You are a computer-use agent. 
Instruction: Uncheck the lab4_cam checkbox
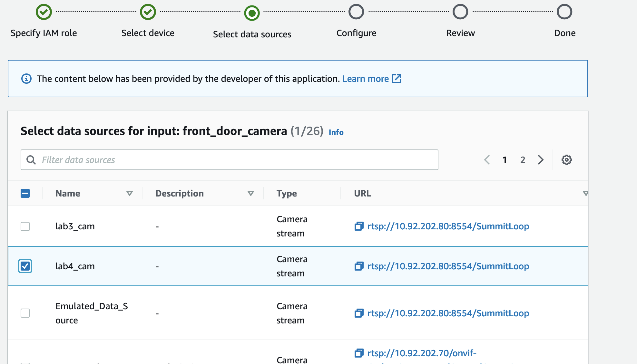(x=25, y=266)
